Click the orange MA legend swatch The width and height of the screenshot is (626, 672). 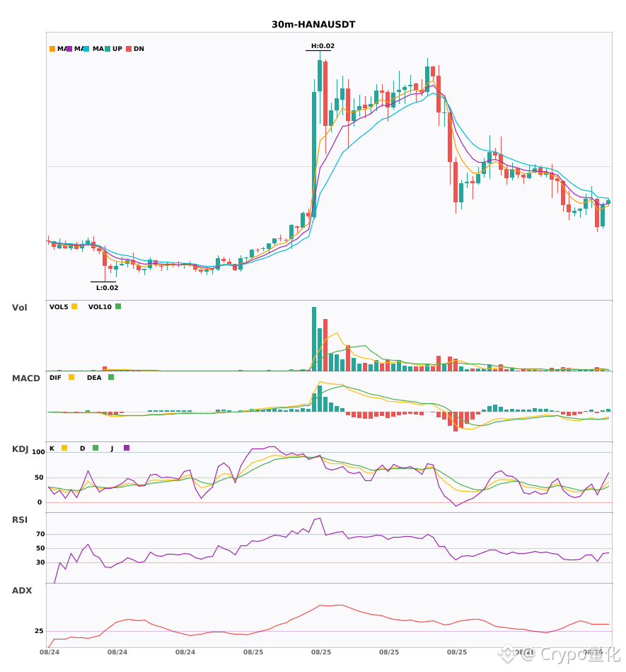click(x=52, y=49)
